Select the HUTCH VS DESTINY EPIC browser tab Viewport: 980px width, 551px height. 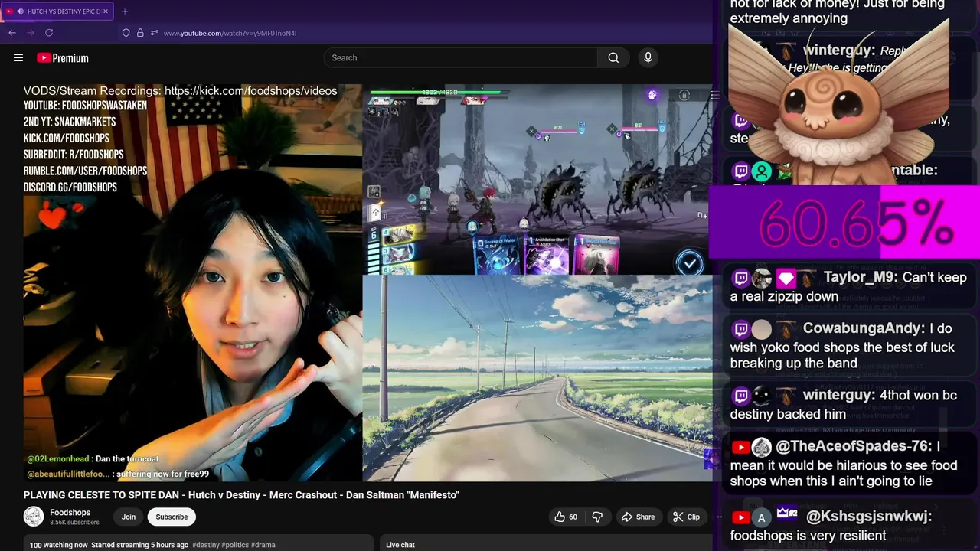pos(59,11)
